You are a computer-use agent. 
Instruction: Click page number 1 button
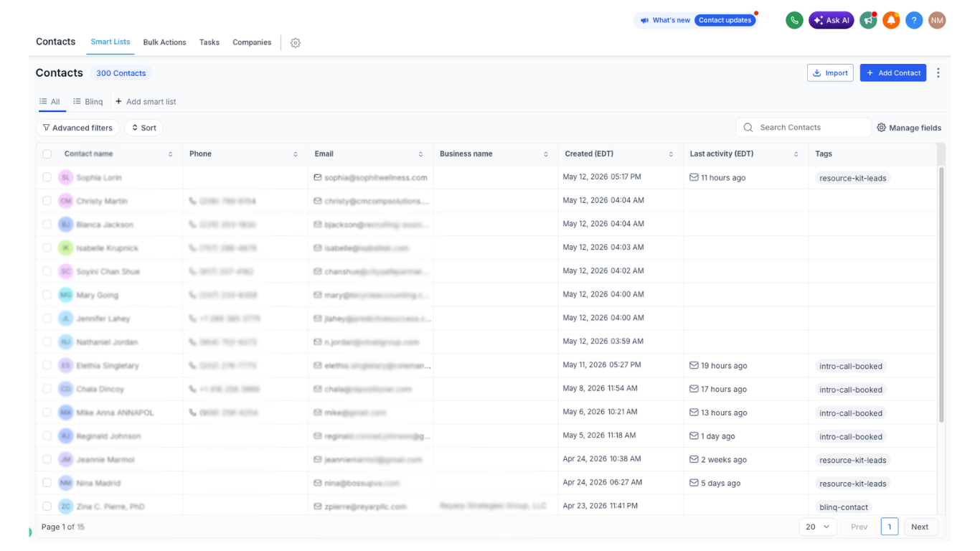[x=890, y=527]
